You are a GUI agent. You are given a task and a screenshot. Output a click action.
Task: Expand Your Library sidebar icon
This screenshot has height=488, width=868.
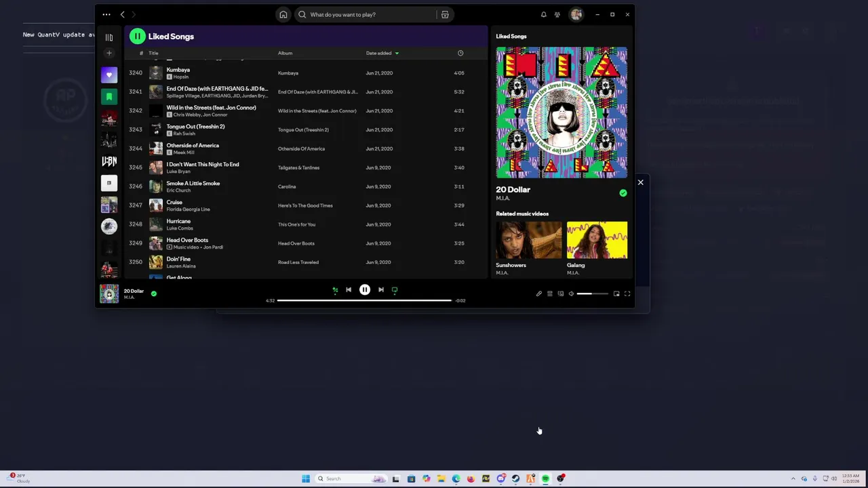[109, 37]
